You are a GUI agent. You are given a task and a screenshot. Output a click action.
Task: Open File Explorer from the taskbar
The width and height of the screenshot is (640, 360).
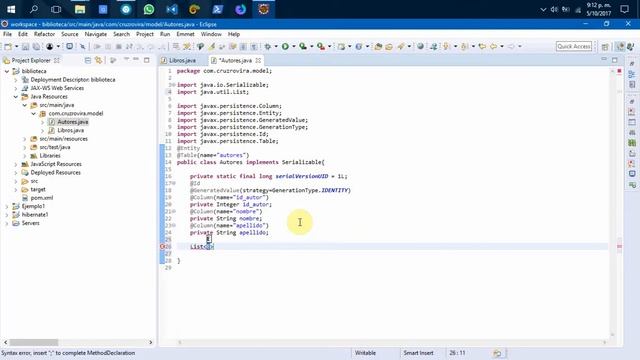pos(80,9)
